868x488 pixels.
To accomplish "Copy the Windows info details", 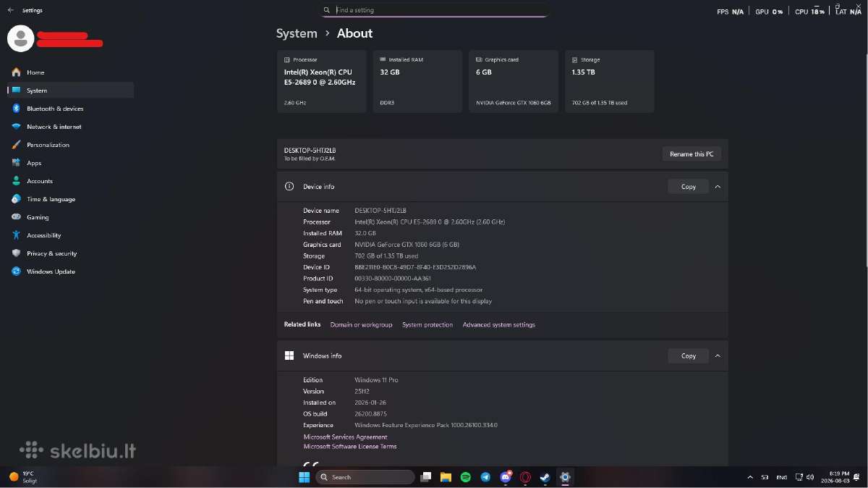I will (x=688, y=356).
